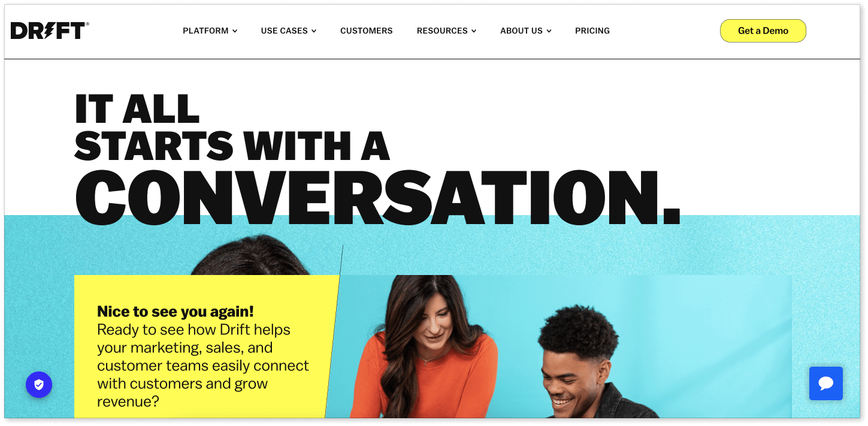Open the Resources menu item
The image size is (868, 426).
click(x=447, y=31)
